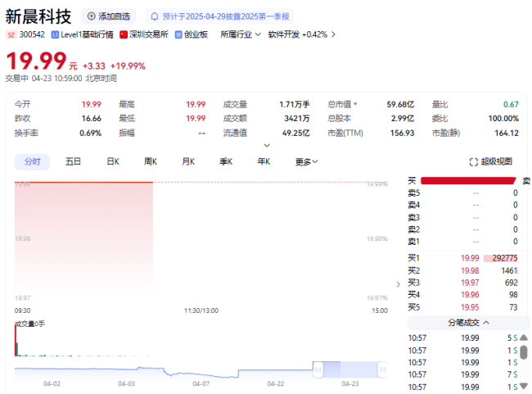Select the 五日 chart tab
Viewport: 532px width, 394px height.
74,162
